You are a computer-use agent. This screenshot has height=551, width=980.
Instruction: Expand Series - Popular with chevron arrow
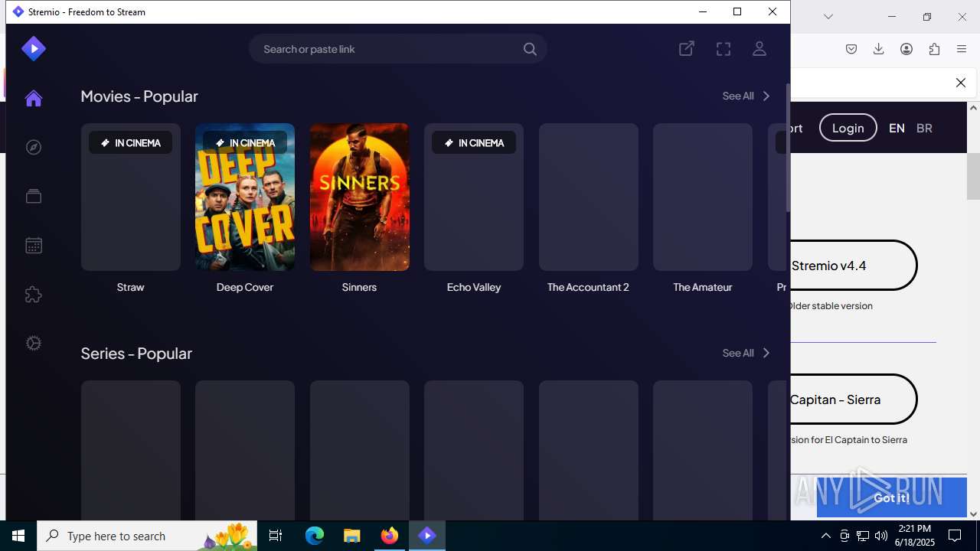pos(766,353)
